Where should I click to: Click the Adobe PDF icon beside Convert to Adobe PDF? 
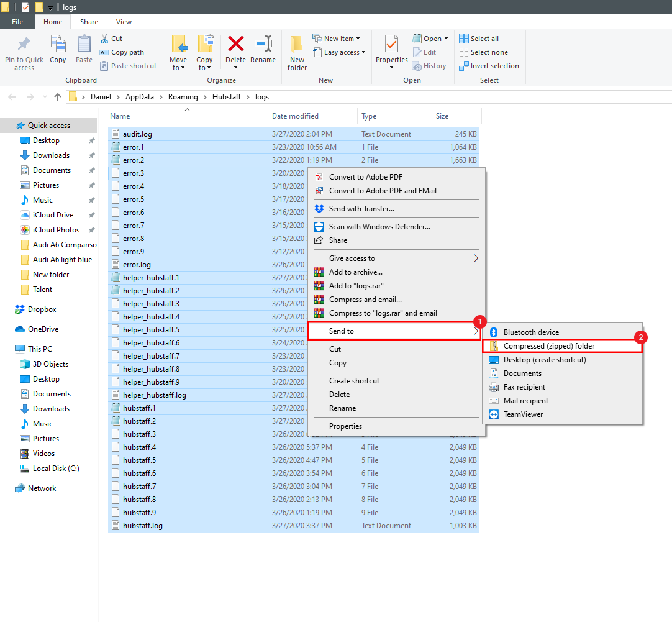click(319, 177)
